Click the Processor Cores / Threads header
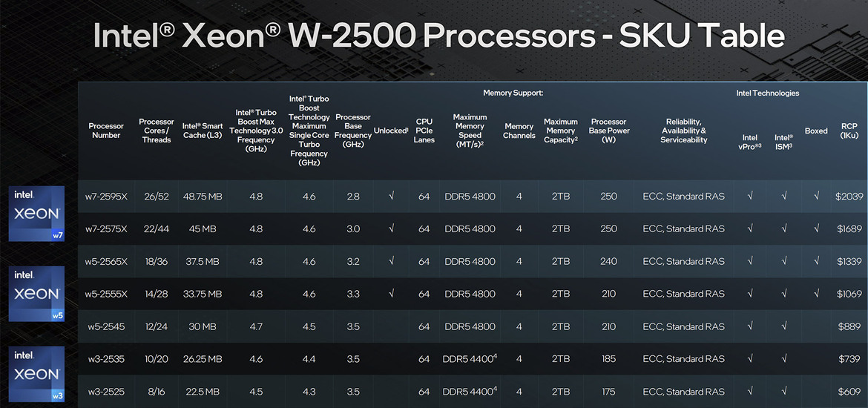868x408 pixels. click(x=156, y=131)
